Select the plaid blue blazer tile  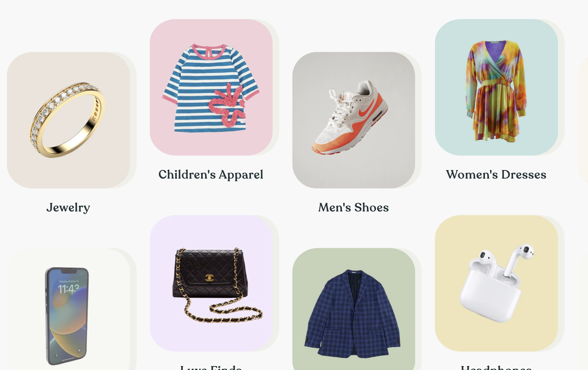354,309
